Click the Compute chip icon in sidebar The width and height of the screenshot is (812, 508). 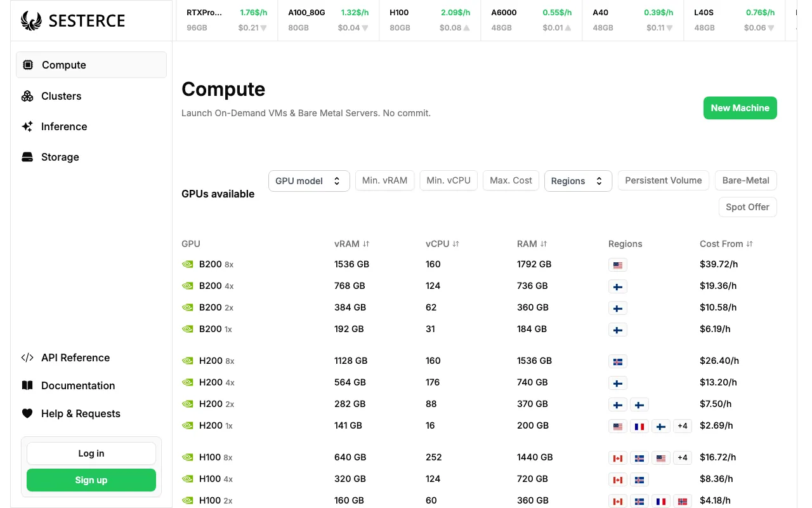(x=27, y=65)
